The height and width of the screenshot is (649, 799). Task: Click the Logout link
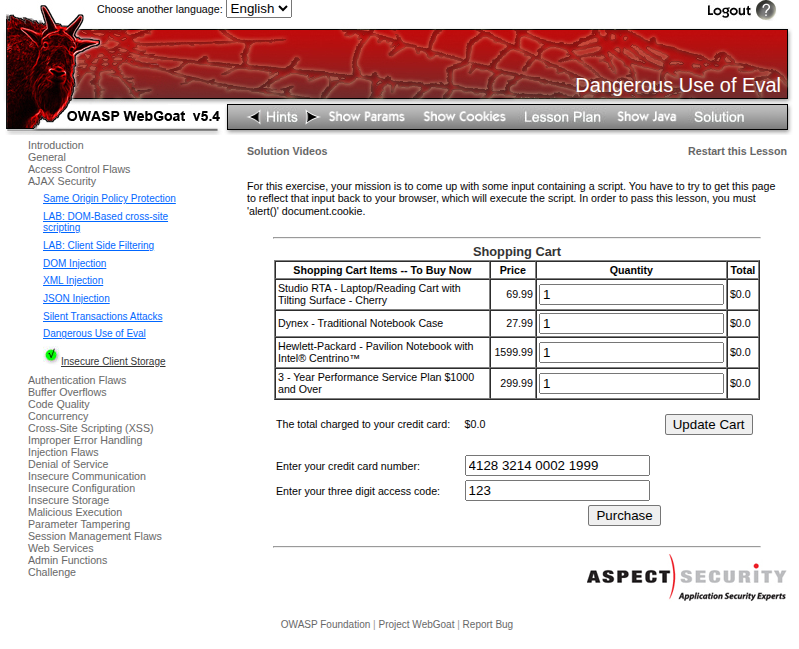pyautogui.click(x=728, y=10)
